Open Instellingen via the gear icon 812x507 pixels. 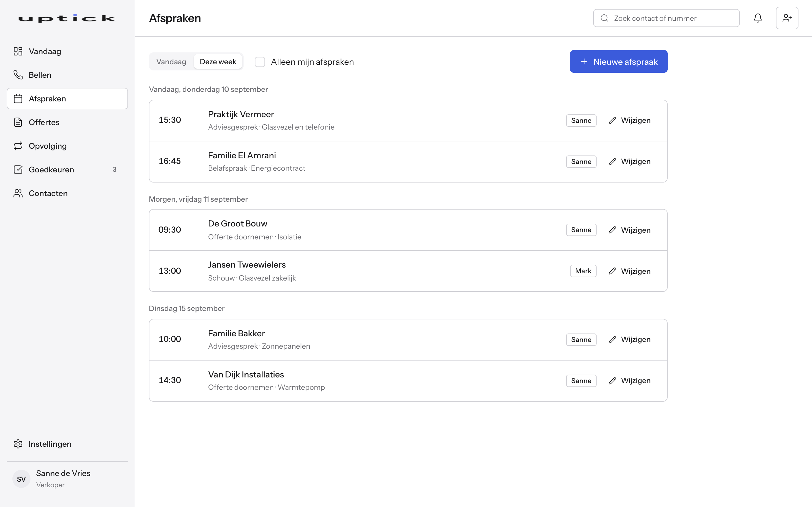(18, 444)
